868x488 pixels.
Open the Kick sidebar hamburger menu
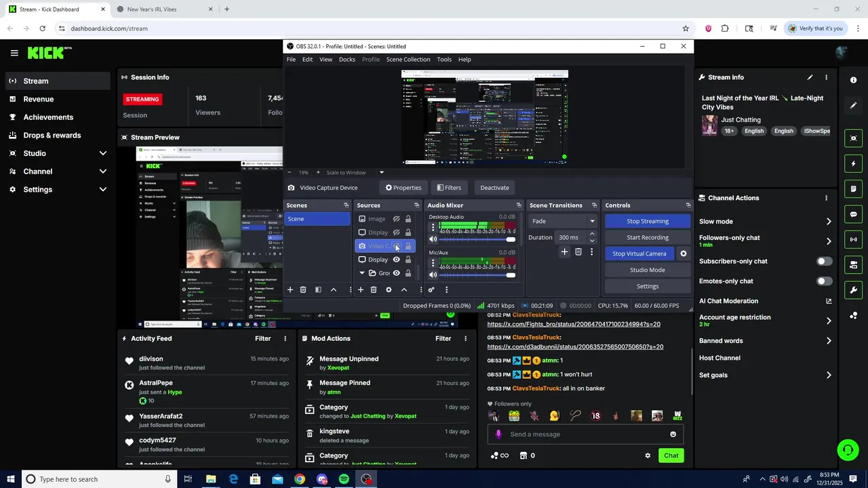pos(14,53)
